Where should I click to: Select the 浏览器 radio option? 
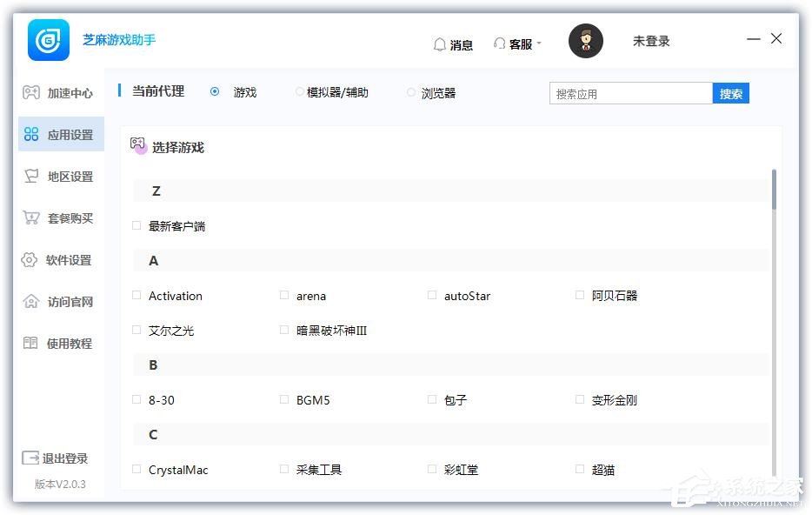(411, 92)
